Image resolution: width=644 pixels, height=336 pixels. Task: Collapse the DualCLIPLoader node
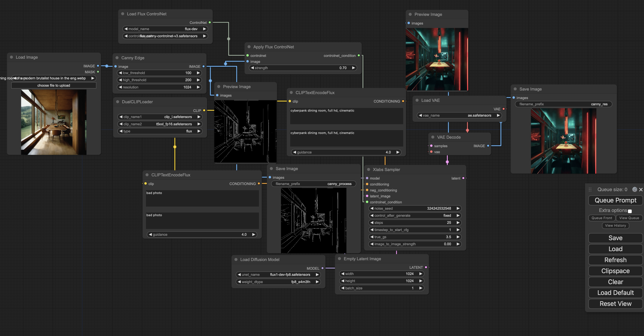pyautogui.click(x=118, y=102)
